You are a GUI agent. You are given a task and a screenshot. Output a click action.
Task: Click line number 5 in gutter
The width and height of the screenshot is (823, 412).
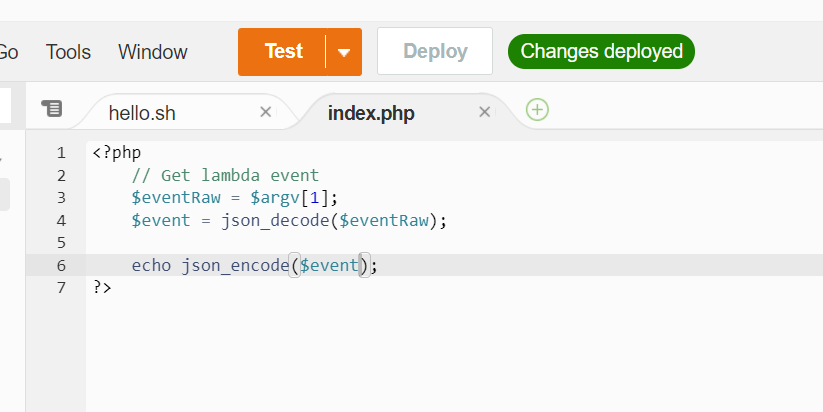pos(61,243)
